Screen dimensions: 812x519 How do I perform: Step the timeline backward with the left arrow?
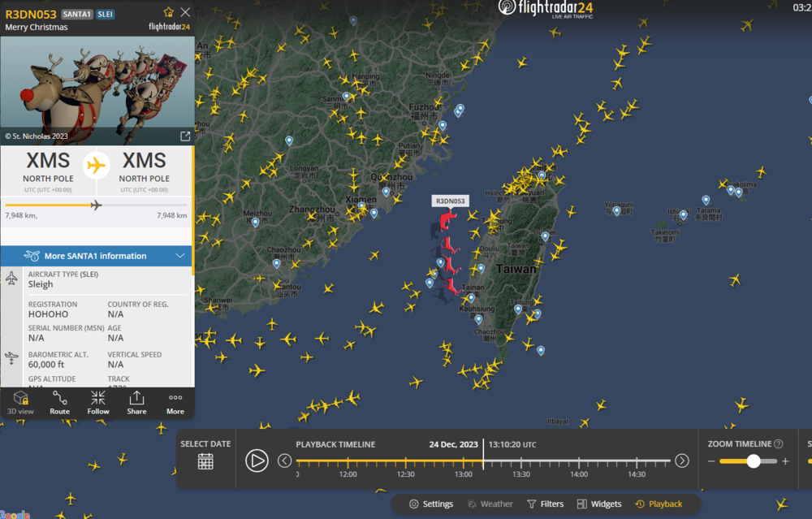[284, 461]
